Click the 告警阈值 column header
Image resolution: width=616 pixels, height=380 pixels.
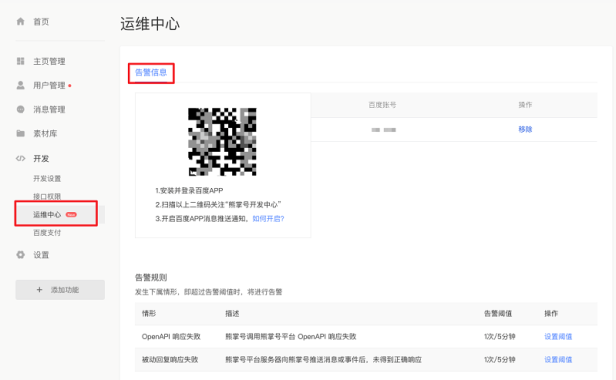pos(498,314)
